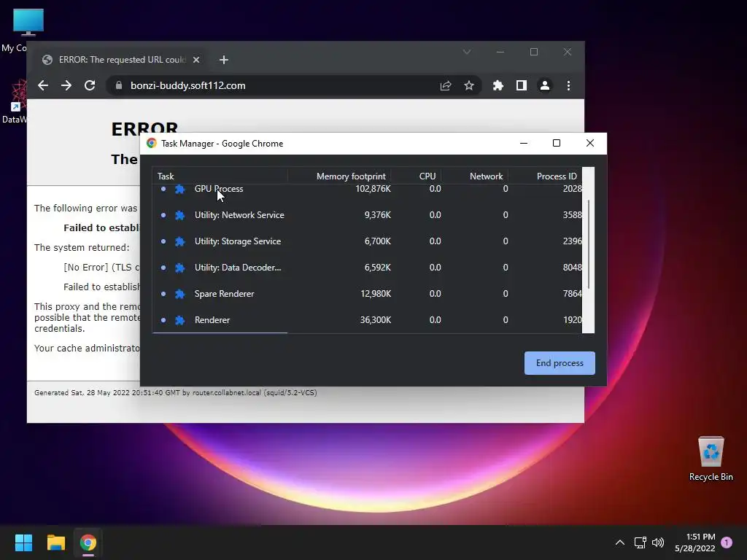Select the ERROR: The requested URL tab
The height and width of the screenshot is (560, 747).
click(x=121, y=60)
